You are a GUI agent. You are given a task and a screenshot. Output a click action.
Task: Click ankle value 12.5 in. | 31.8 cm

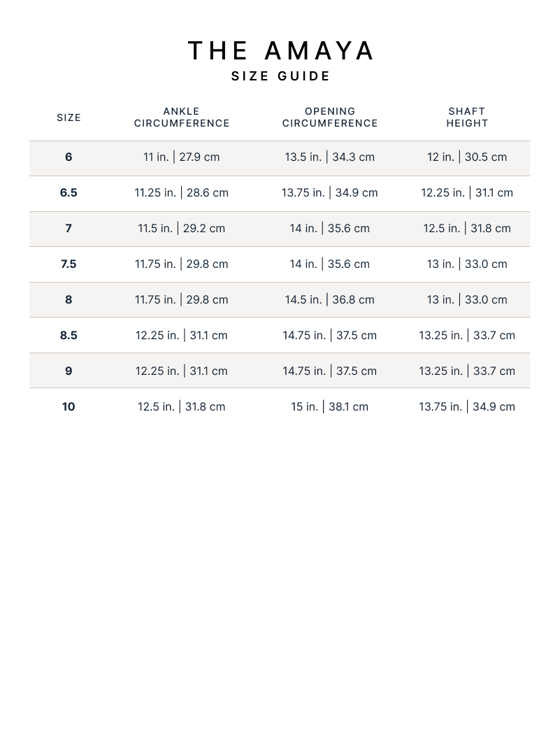182,407
